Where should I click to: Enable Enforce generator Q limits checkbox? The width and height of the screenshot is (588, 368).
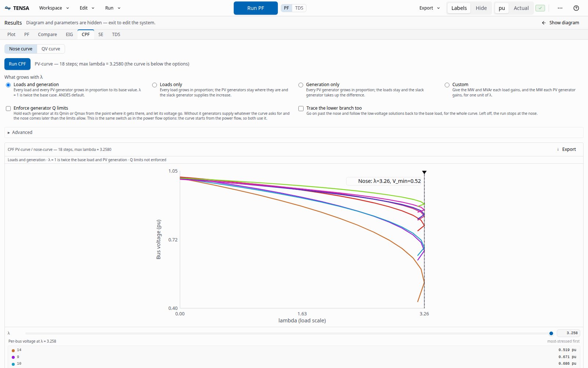click(8, 109)
